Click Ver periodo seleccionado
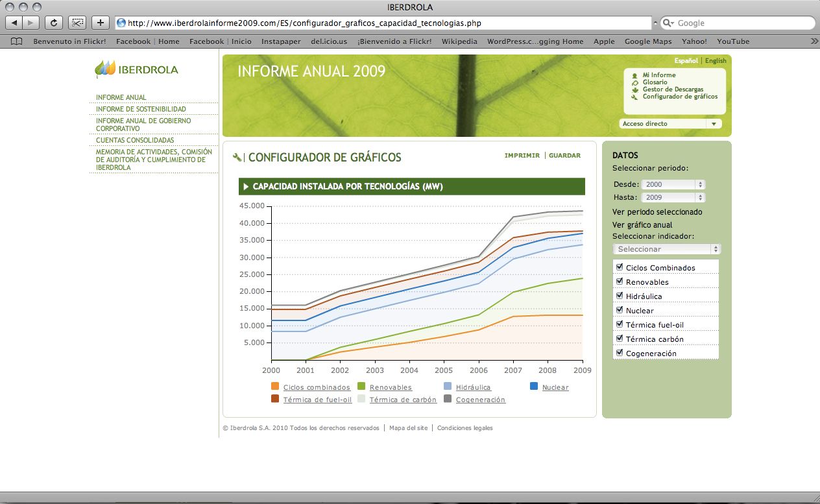This screenshot has height=504, width=820. pyautogui.click(x=657, y=212)
